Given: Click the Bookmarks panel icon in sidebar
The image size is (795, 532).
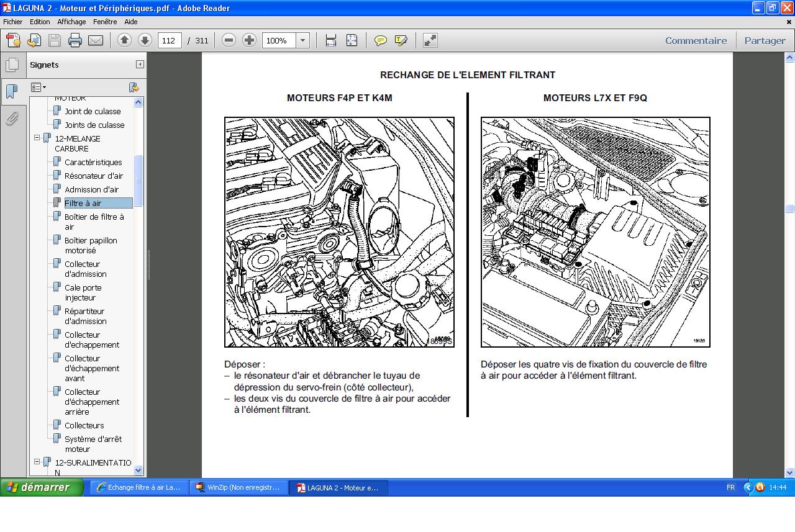Looking at the screenshot, I should click(12, 91).
